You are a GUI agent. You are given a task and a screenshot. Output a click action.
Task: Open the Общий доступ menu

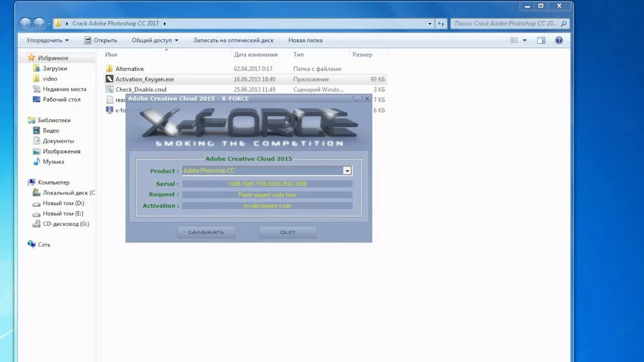pyautogui.click(x=155, y=40)
